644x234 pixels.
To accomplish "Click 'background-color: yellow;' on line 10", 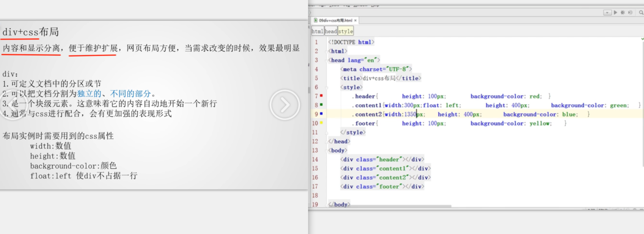I will pyautogui.click(x=511, y=123).
